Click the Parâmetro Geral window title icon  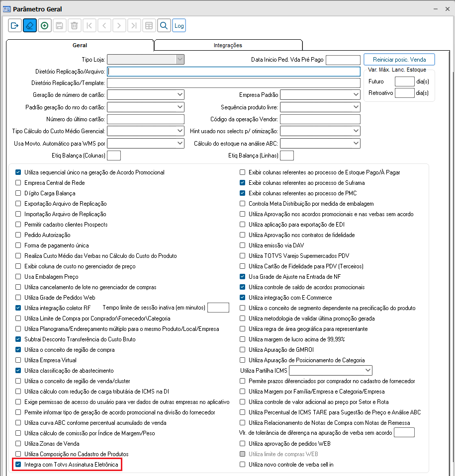pyautogui.click(x=6, y=9)
